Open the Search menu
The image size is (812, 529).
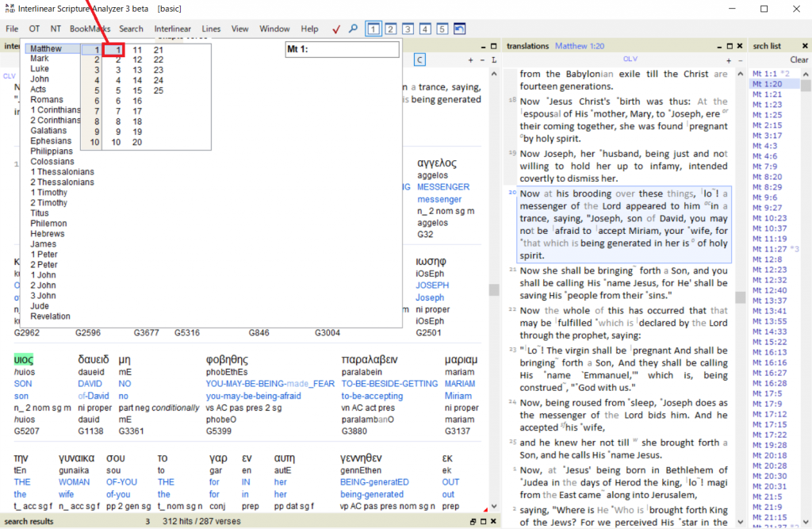131,29
